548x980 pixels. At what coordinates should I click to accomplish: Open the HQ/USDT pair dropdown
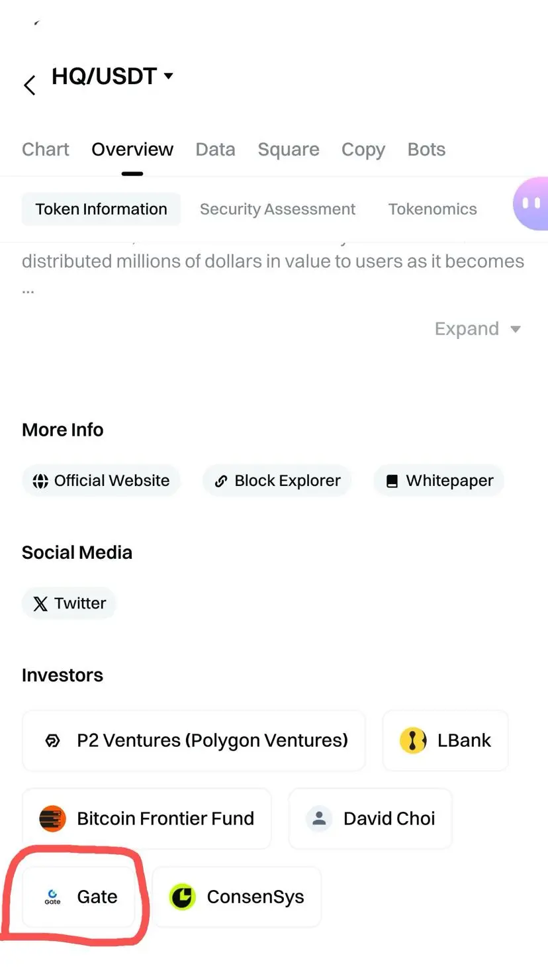pos(113,76)
